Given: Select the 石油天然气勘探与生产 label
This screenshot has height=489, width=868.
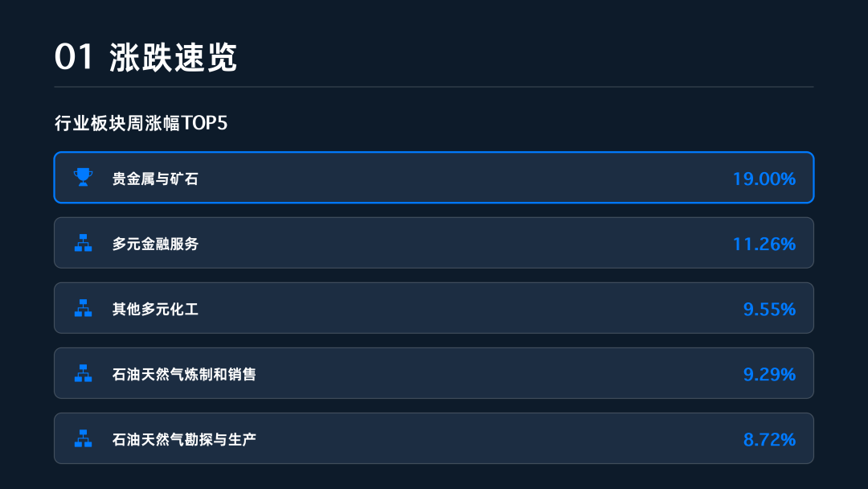Looking at the screenshot, I should click(184, 439).
